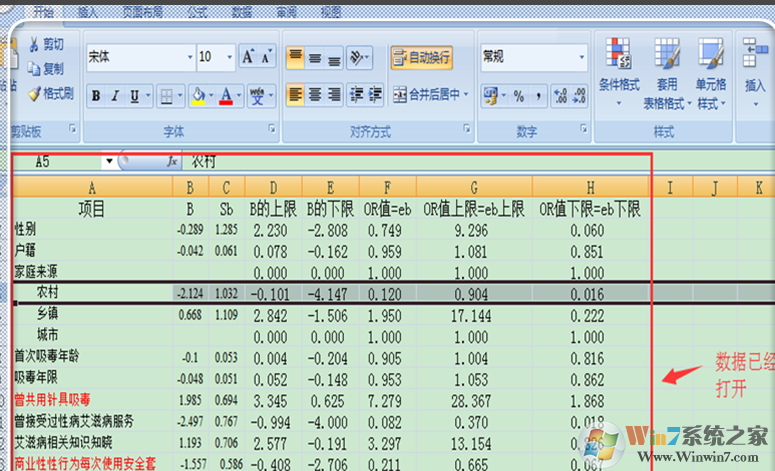Click the fill color paint bucket swatch
Image resolution: width=775 pixels, height=471 pixels.
tap(197, 96)
